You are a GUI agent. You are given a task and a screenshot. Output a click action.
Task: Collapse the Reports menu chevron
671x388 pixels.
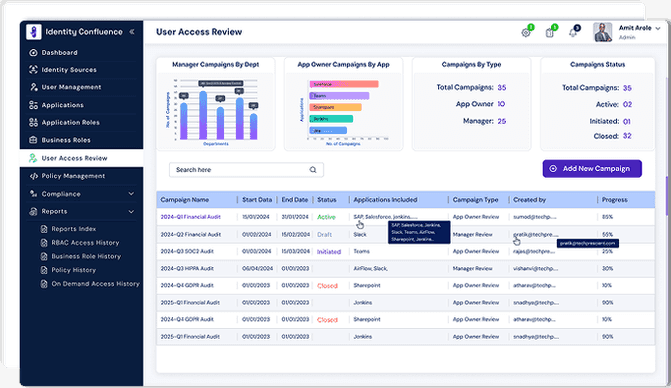tap(131, 211)
